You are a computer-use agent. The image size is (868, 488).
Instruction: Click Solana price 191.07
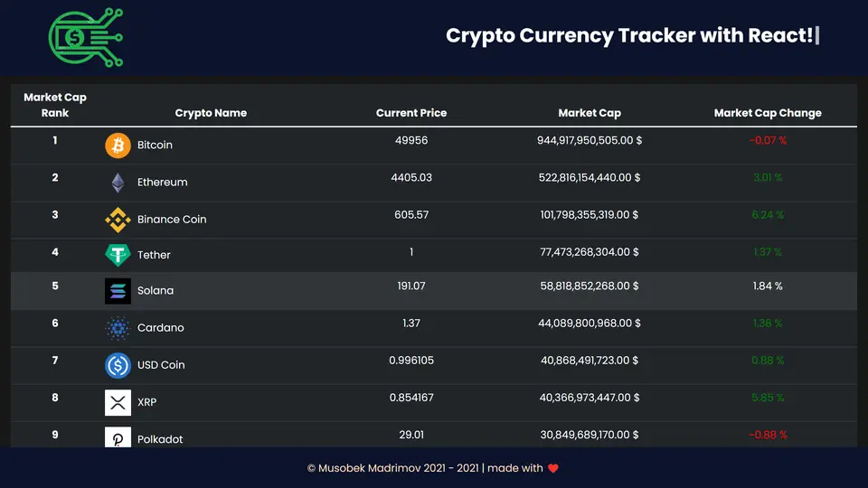click(411, 286)
